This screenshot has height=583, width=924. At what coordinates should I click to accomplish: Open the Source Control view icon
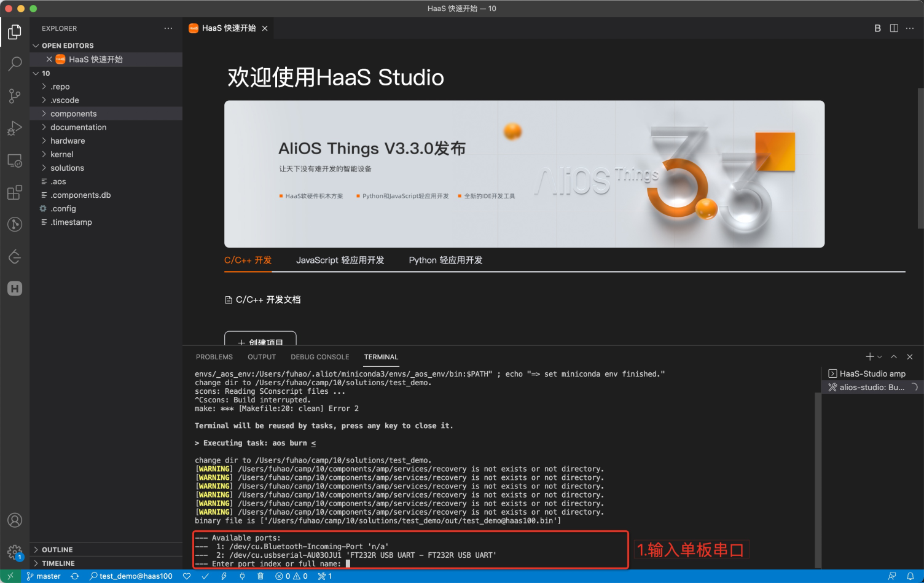tap(15, 96)
